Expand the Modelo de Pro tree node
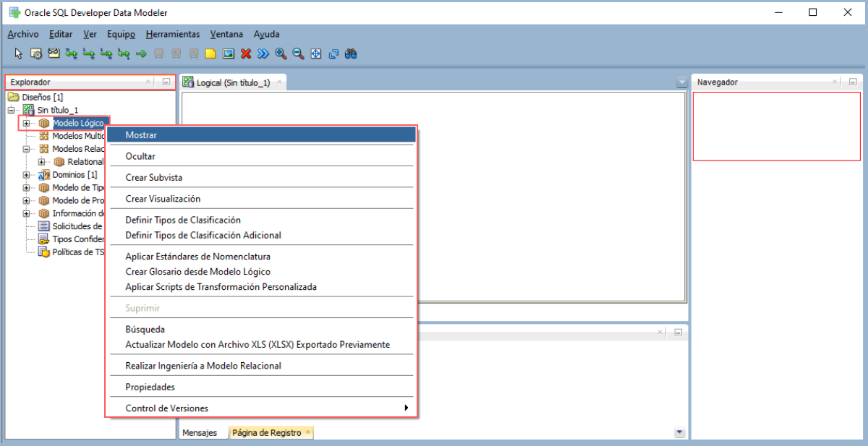Viewport: 868px width, 446px height. coord(26,200)
